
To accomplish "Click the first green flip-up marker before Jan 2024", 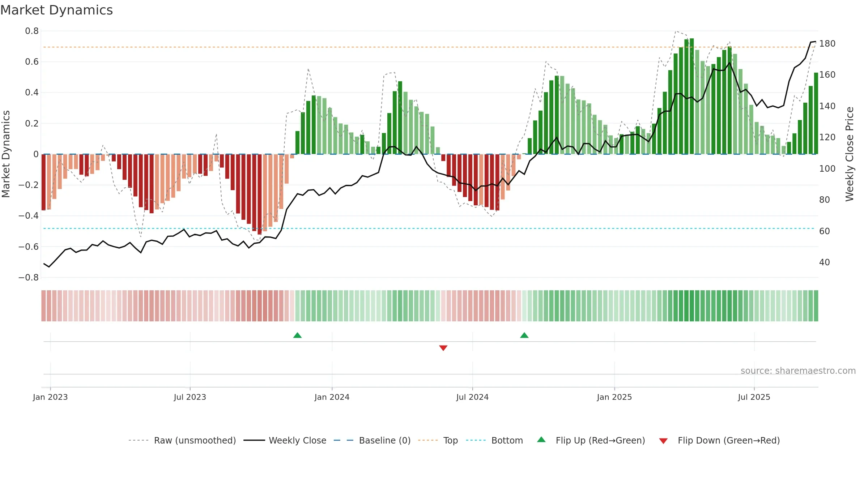I will 297,335.
